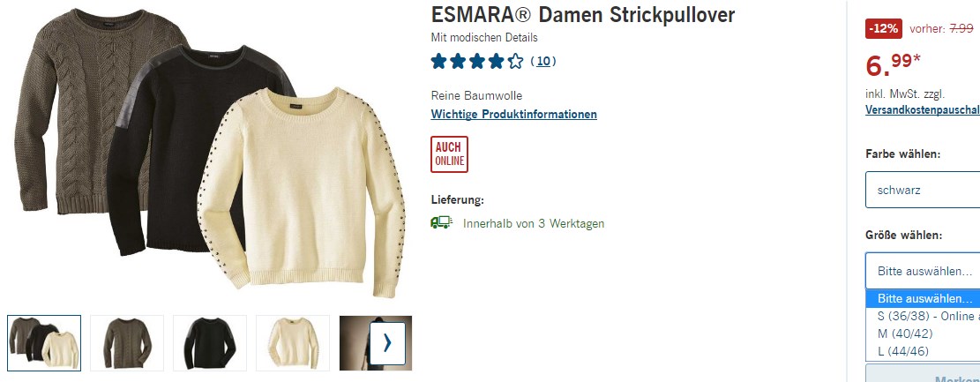Click the next thumbnail chevron arrow

coord(387,343)
